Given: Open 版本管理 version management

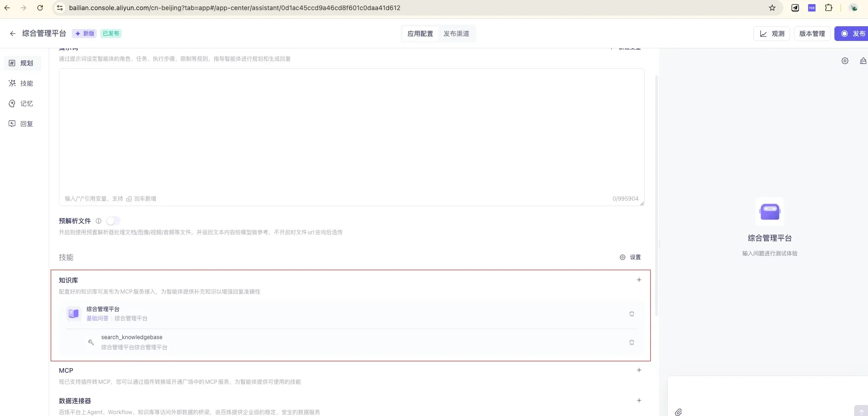Looking at the screenshot, I should [x=812, y=34].
